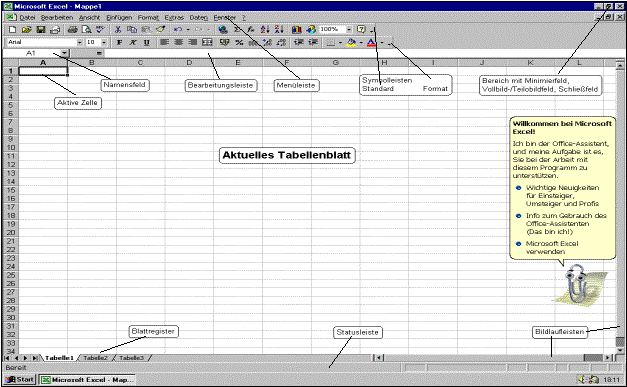This screenshot has width=627, height=387.
Task: Sort ascending with the A-Z icon
Action: coord(265,30)
